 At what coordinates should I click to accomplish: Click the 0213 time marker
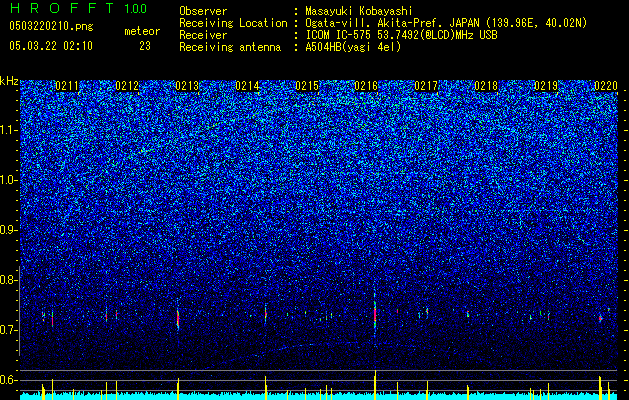(x=187, y=86)
